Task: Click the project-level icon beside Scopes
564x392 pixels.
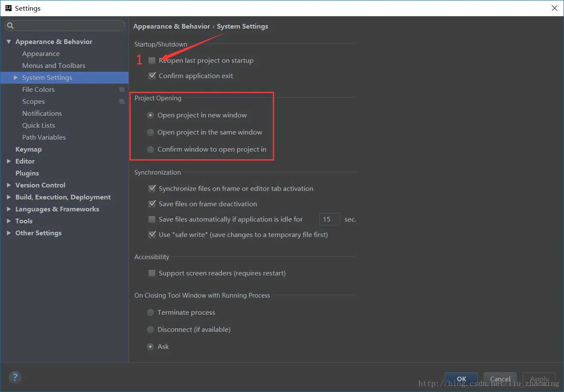Action: click(x=122, y=102)
